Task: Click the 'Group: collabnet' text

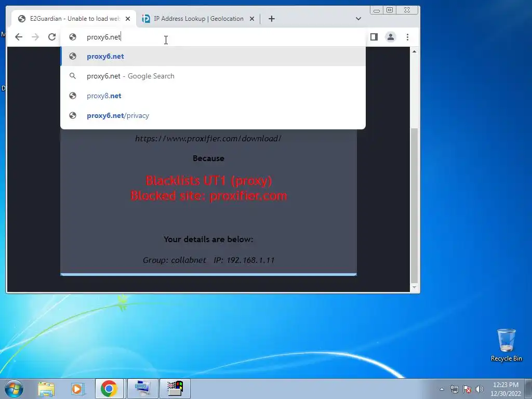Action: coord(175,260)
